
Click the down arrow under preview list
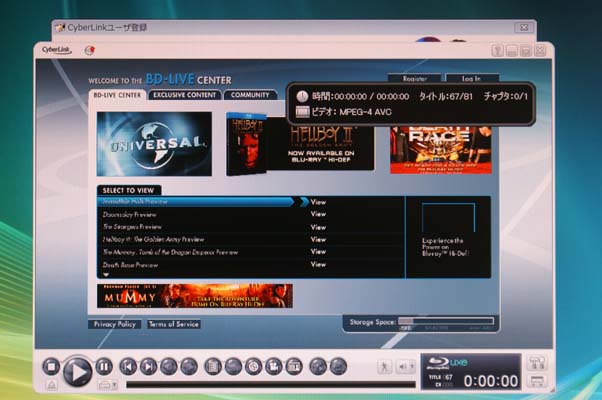(106, 274)
